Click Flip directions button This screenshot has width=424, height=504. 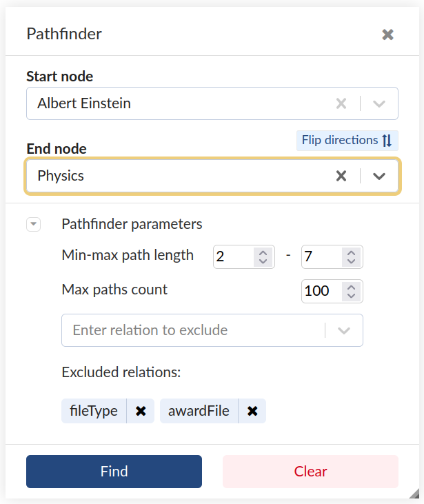pyautogui.click(x=347, y=141)
